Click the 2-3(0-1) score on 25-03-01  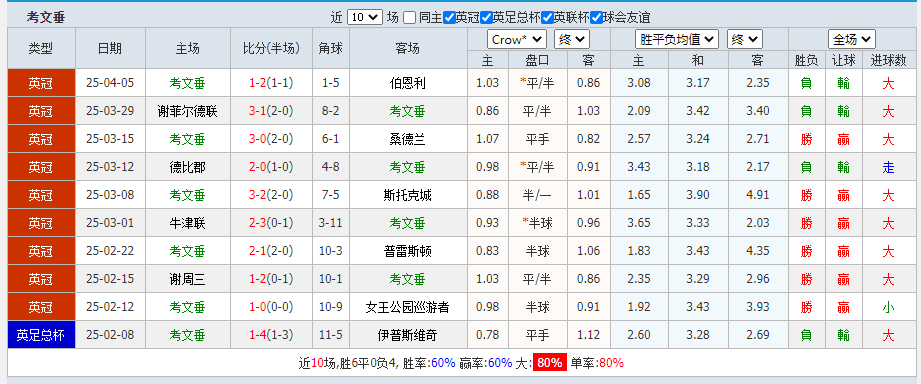[x=271, y=223]
